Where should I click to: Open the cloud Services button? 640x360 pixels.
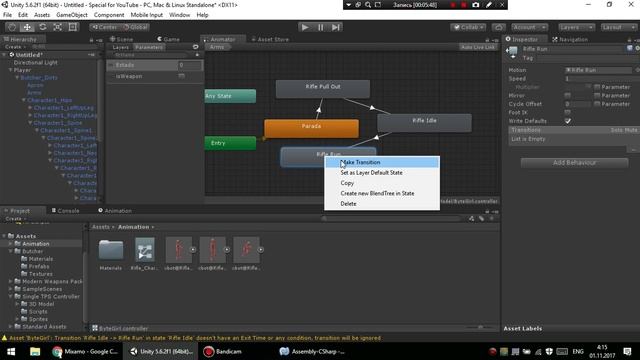pyautogui.click(x=498, y=27)
